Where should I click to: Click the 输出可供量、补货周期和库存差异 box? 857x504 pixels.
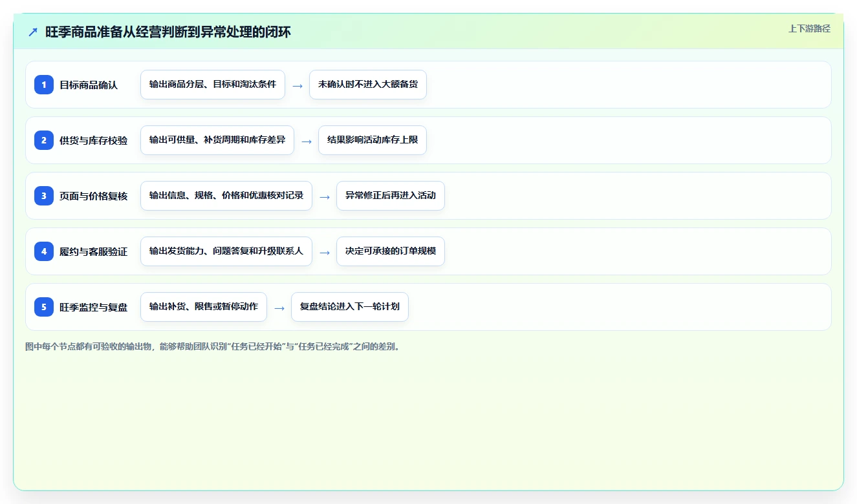217,140
